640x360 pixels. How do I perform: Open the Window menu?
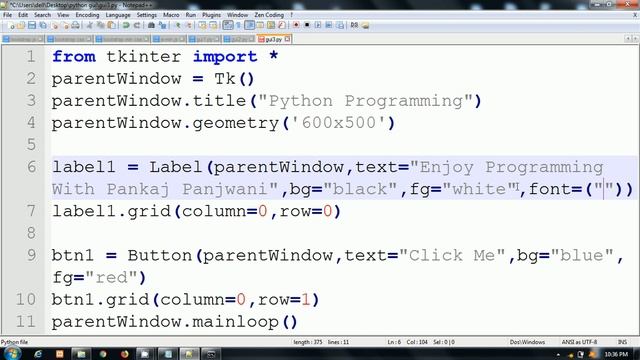pyautogui.click(x=237, y=15)
